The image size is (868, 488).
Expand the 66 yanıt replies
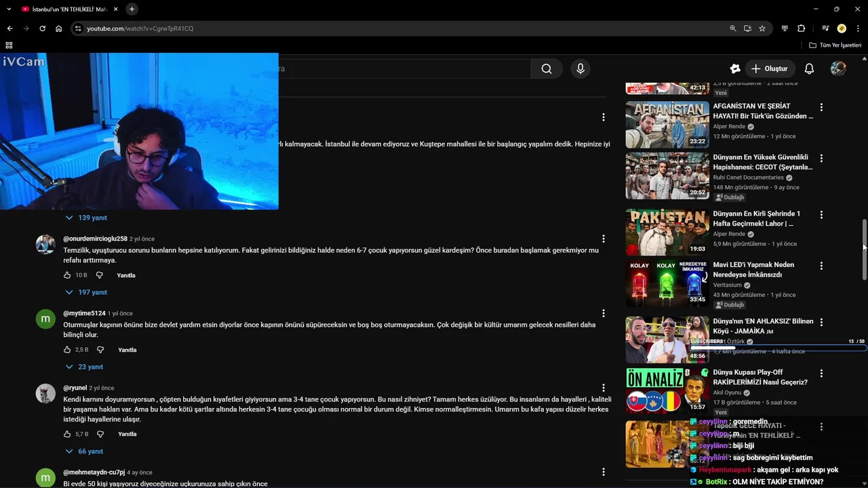(84, 451)
